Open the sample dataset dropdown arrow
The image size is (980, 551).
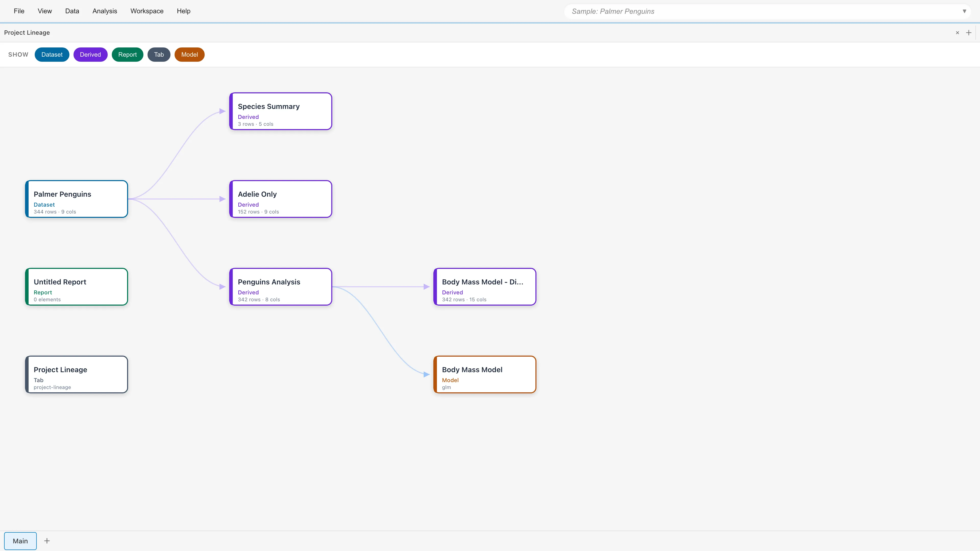964,11
